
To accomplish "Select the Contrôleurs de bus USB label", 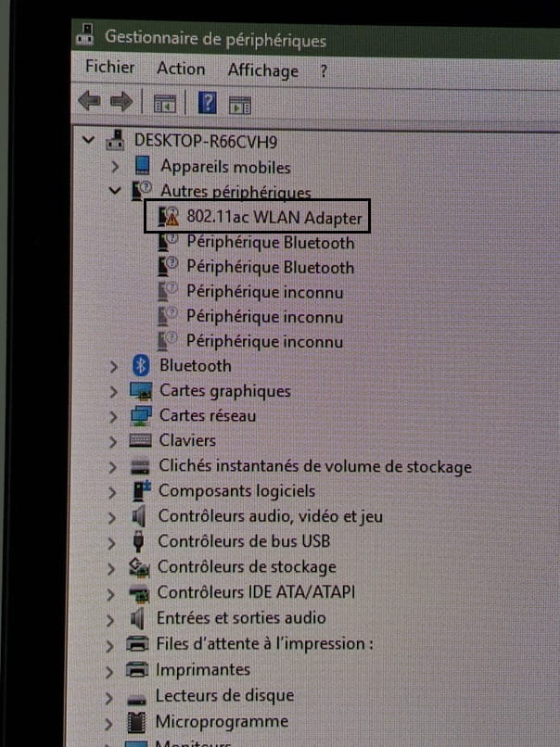I will click(x=244, y=541).
